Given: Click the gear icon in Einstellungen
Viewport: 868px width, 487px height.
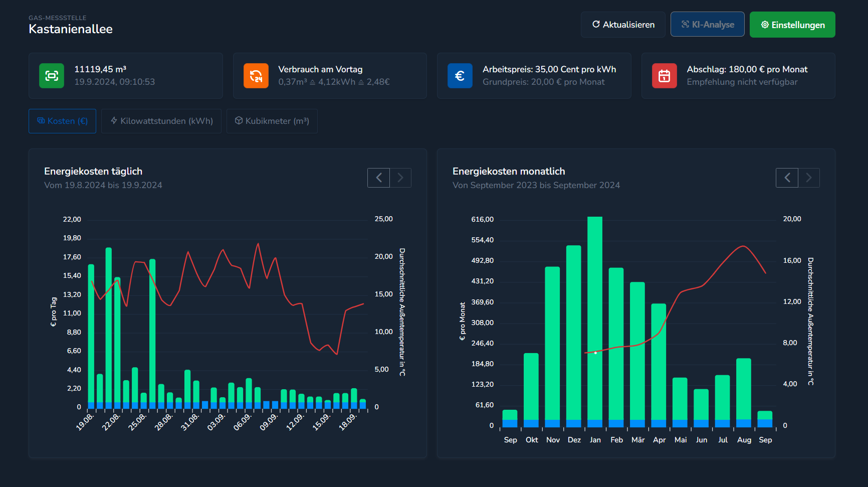Looking at the screenshot, I should [x=765, y=24].
